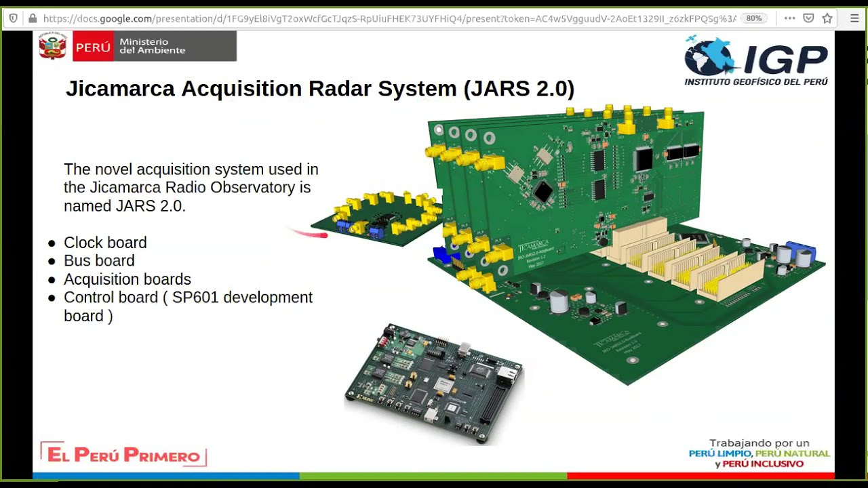The image size is (868, 488).
Task: Click the paragraph 'The novel acquisition system used in'
Action: (191, 187)
